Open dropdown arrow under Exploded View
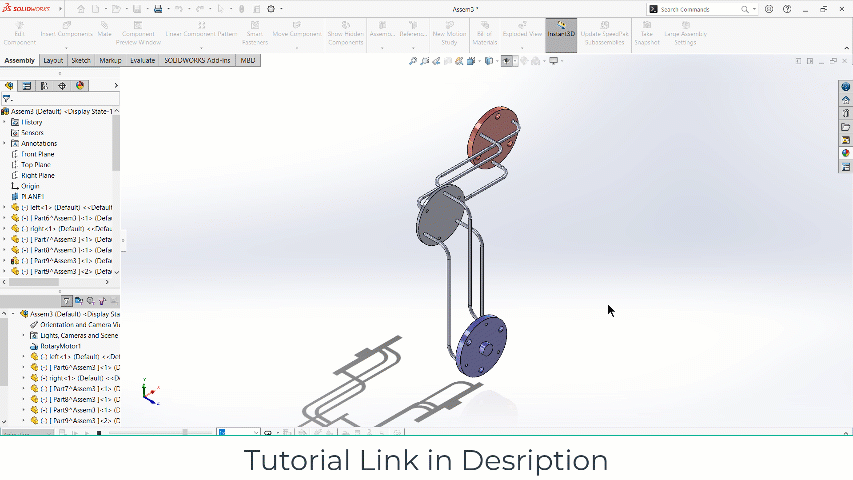Screen dimensions: 853x480 (x=522, y=48)
